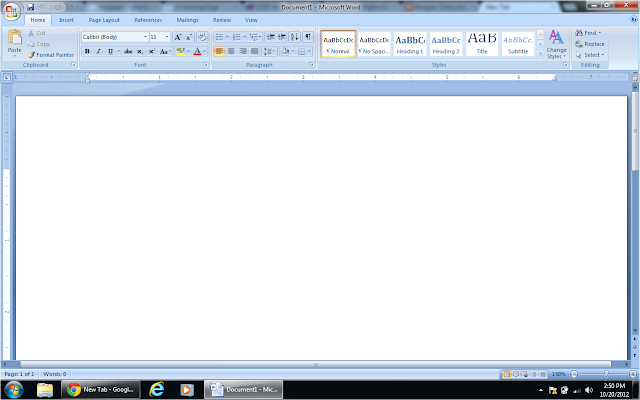
Task: Apply superscript formatting
Action: 152,51
